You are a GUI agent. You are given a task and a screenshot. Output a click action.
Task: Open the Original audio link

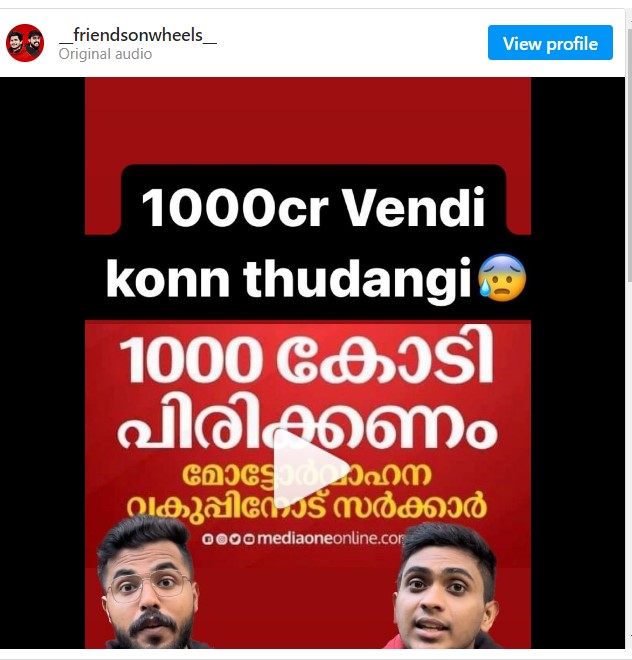(105, 54)
